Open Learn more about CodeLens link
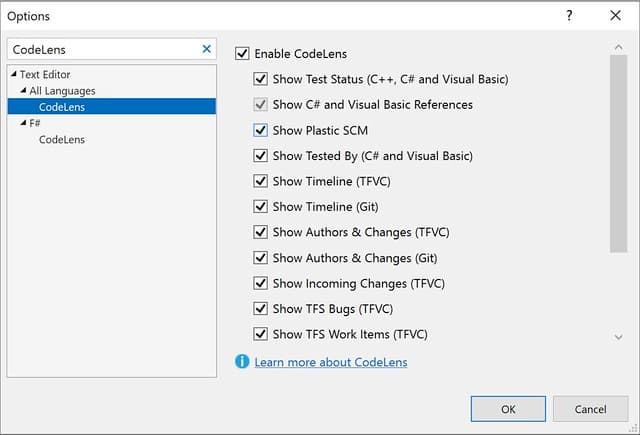The image size is (640, 435). coord(331,362)
